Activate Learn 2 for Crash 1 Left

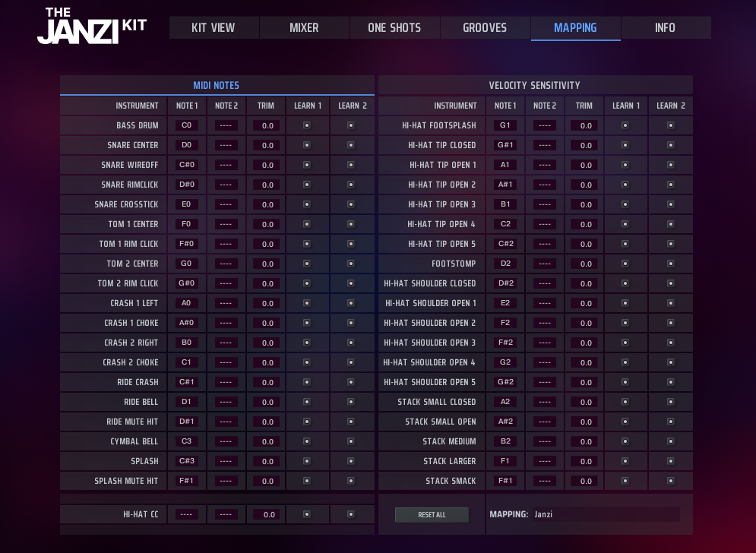[x=351, y=303]
